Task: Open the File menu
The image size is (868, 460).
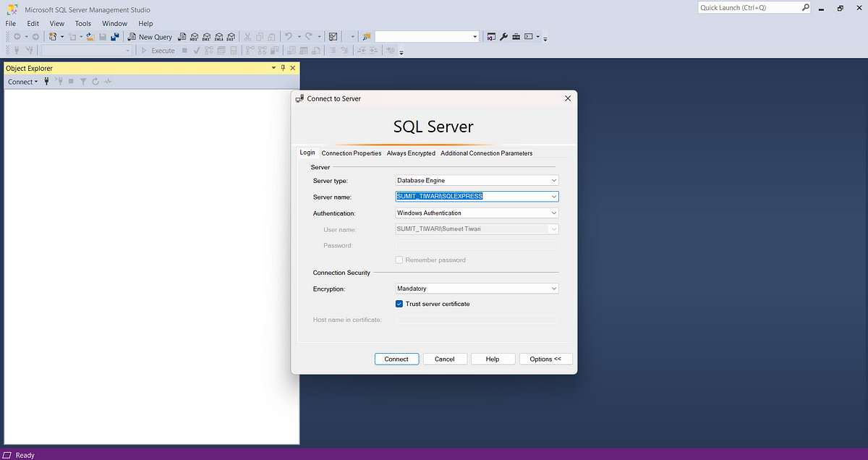Action: click(x=11, y=23)
